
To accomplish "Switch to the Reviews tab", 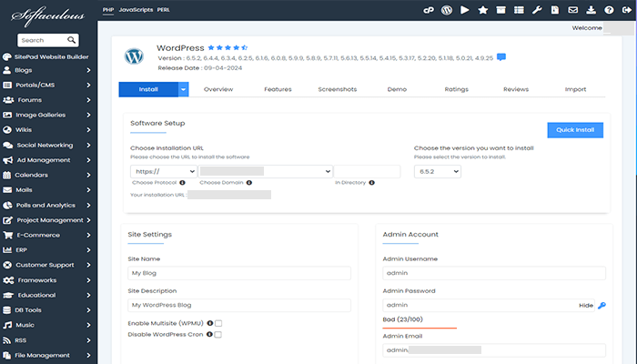I will [515, 89].
